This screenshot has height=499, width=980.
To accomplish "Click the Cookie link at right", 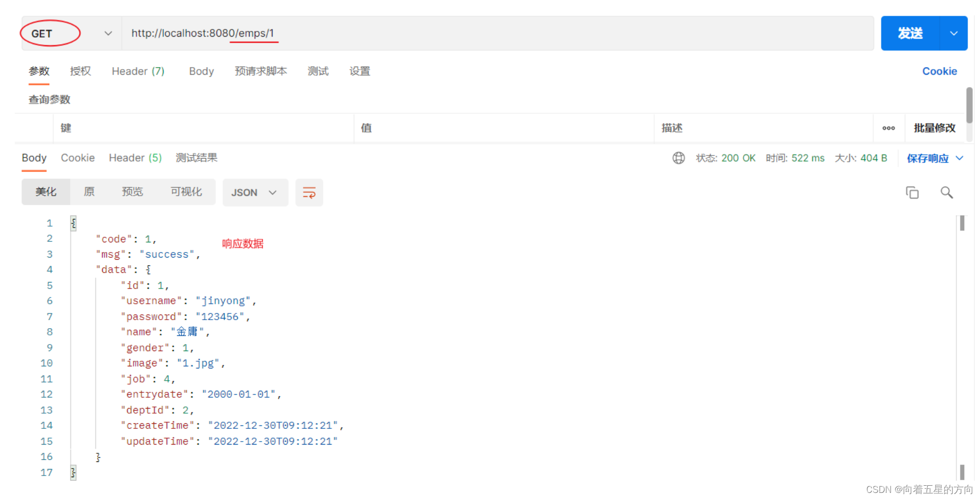I will coord(940,71).
